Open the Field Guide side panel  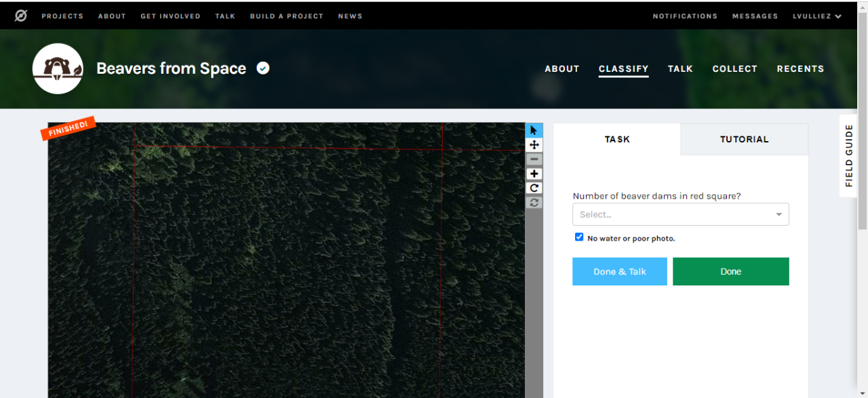848,156
